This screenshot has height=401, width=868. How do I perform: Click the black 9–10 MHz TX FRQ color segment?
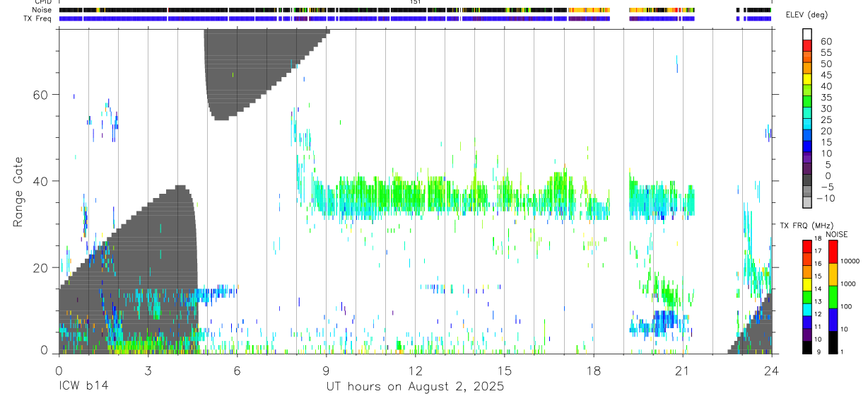(x=807, y=347)
